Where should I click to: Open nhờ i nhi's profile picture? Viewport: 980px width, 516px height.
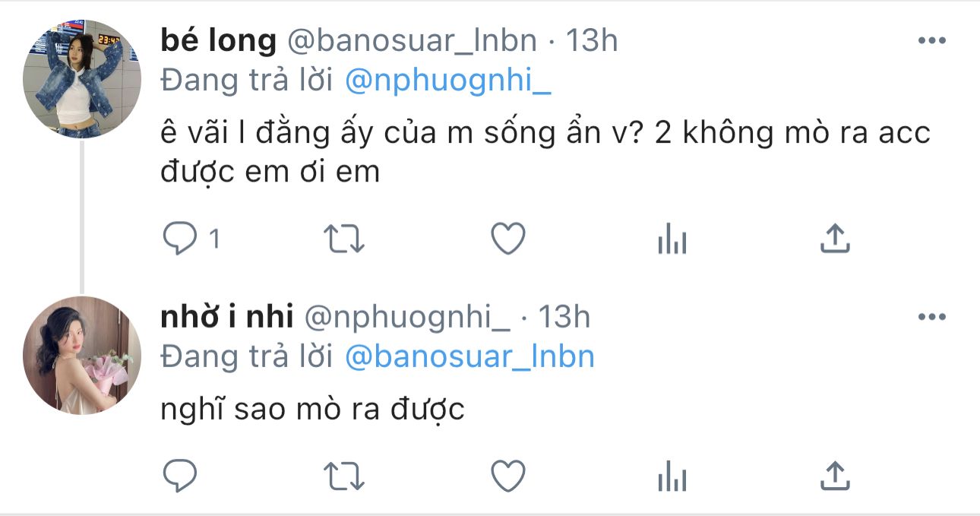point(82,355)
